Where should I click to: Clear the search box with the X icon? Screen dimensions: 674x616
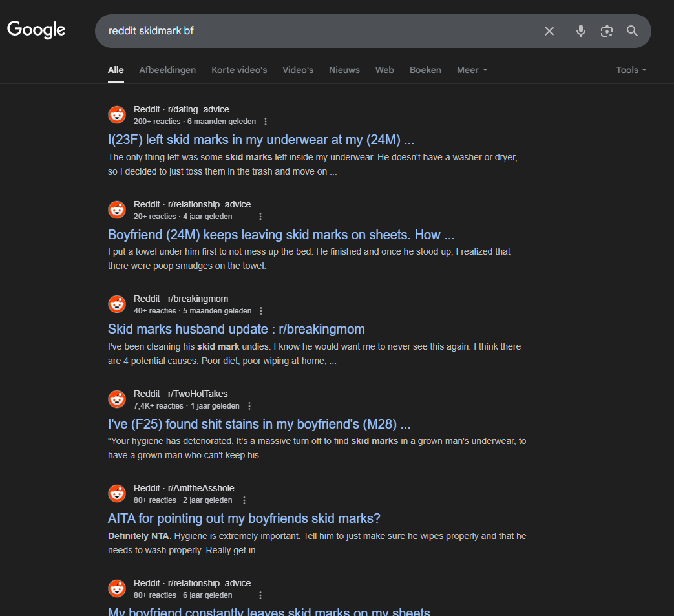click(x=549, y=31)
